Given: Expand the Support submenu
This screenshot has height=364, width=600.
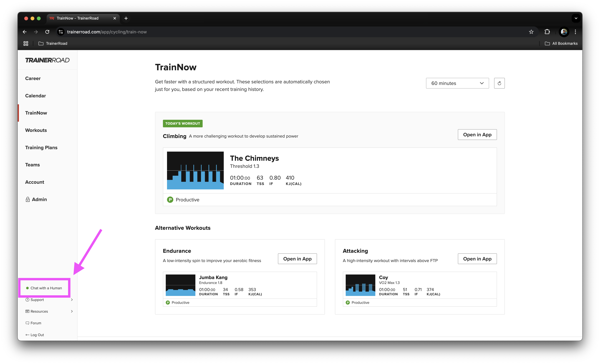Looking at the screenshot, I should point(49,300).
